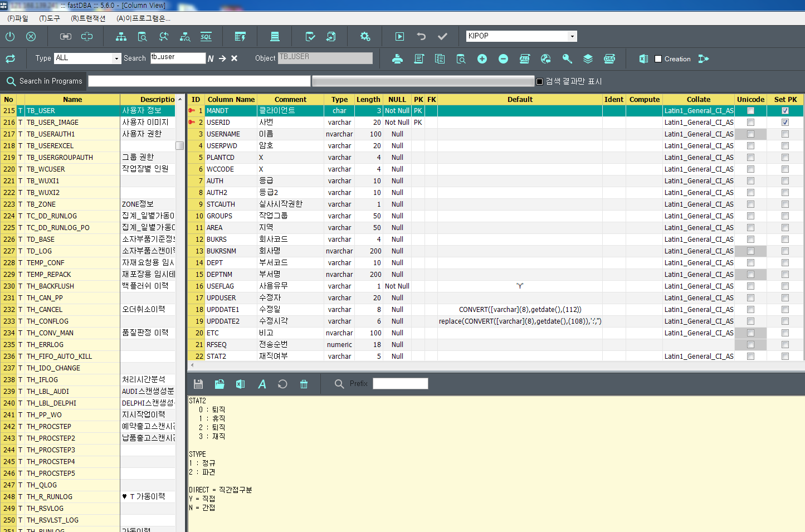Viewport: 805px width, 532px height.
Task: Toggle Set PK checkbox for ETC row
Action: [785, 333]
